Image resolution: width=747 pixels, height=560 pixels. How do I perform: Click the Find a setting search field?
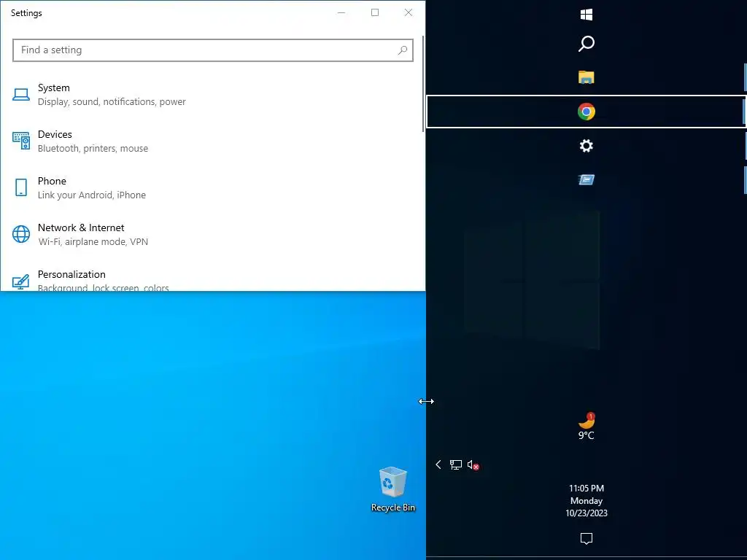(x=213, y=50)
